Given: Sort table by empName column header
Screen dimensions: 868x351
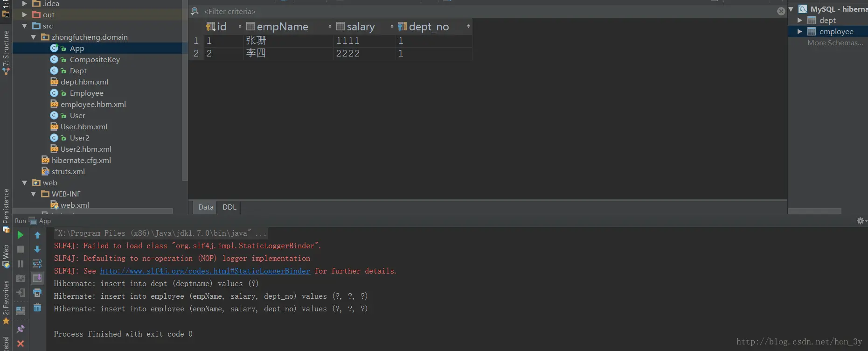Looking at the screenshot, I should (288, 27).
